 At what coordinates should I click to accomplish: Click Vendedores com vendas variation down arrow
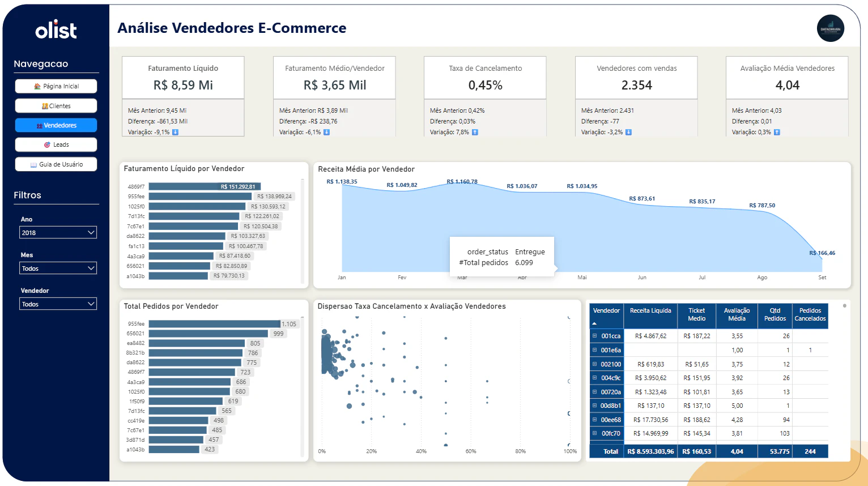pos(628,132)
